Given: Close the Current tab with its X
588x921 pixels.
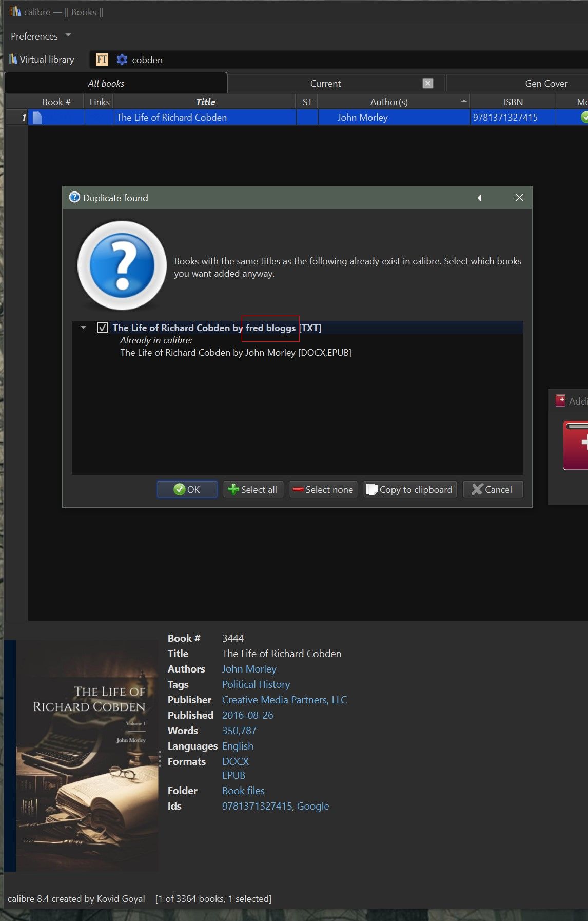Looking at the screenshot, I should (428, 83).
